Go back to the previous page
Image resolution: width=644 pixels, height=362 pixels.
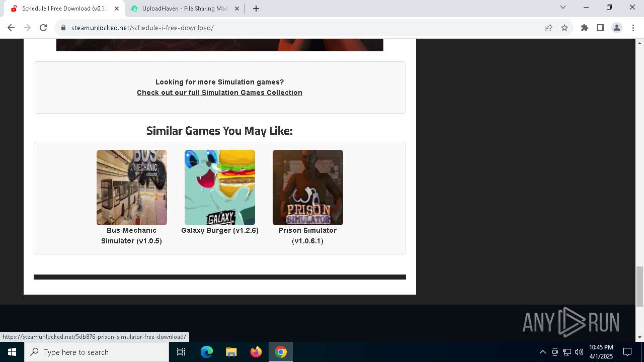11,28
